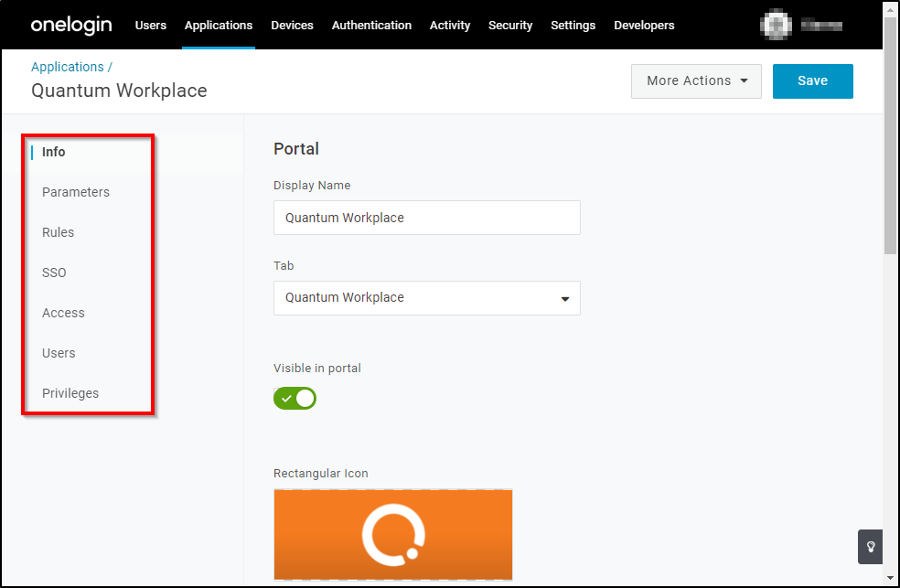Viewport: 900px width, 588px height.
Task: Disable the Visible in portal toggle
Action: tap(295, 398)
